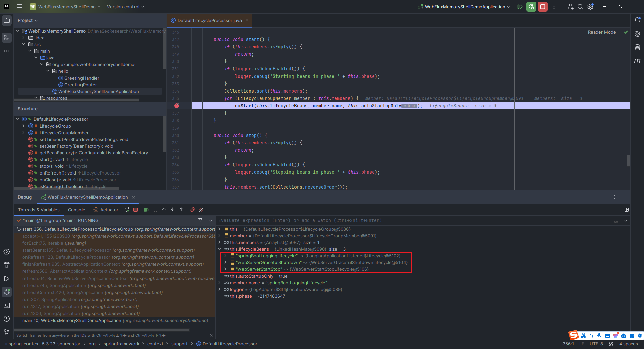Click the top Stop application button
The width and height of the screenshot is (644, 349).
pyautogui.click(x=543, y=7)
